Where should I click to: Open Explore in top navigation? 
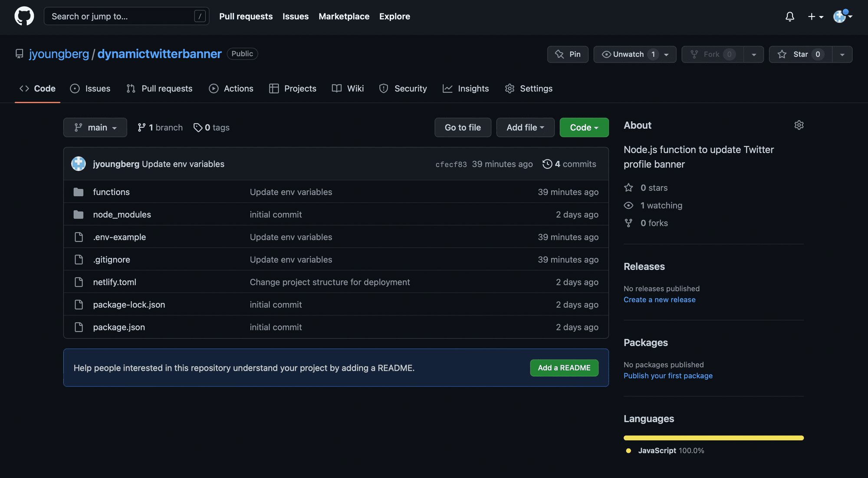[x=395, y=16]
